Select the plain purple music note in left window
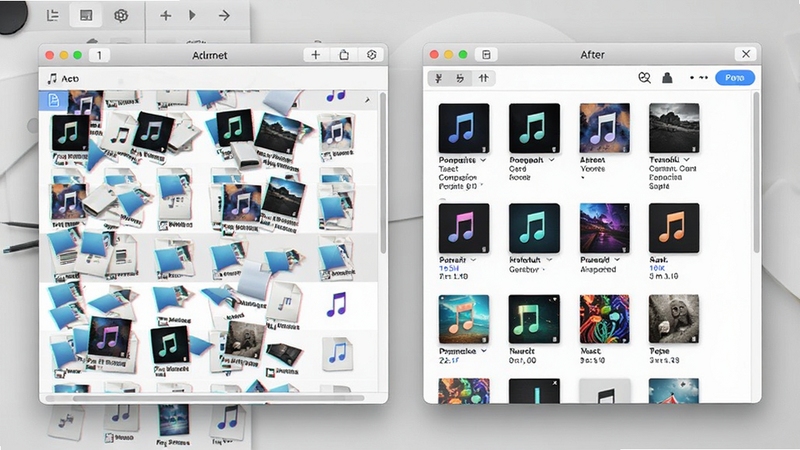The image size is (800, 450). coord(336,304)
